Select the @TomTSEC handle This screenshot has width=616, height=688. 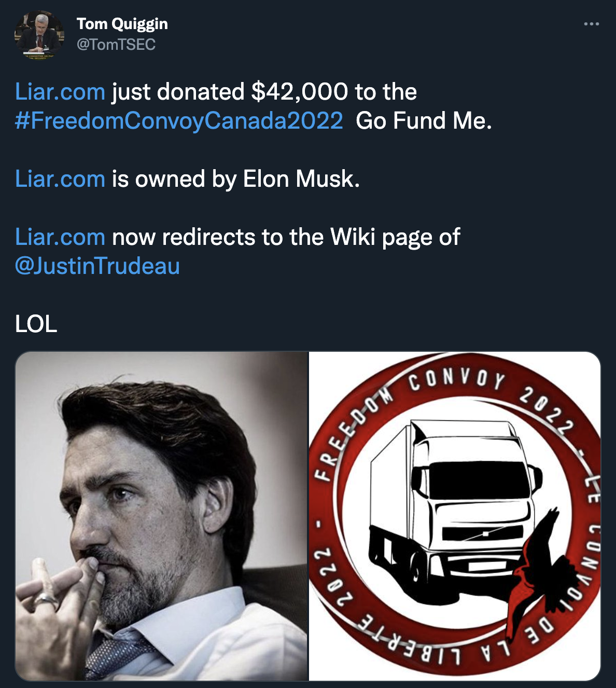(x=116, y=44)
